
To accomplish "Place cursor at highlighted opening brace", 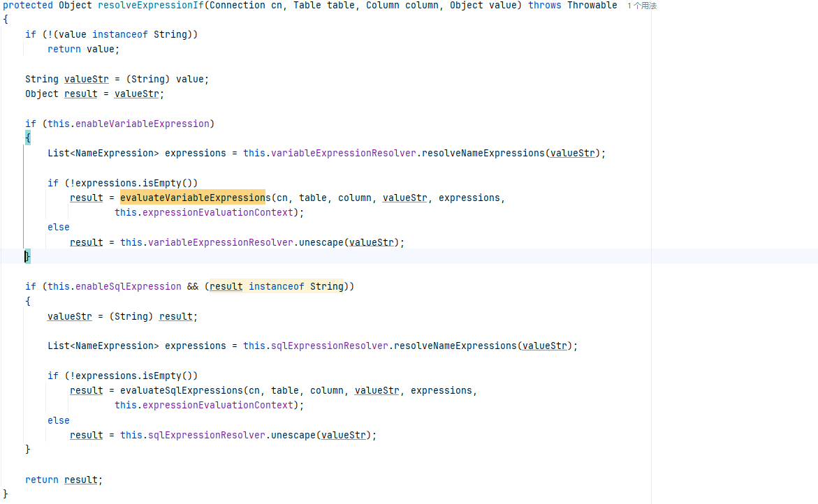I will coord(28,138).
